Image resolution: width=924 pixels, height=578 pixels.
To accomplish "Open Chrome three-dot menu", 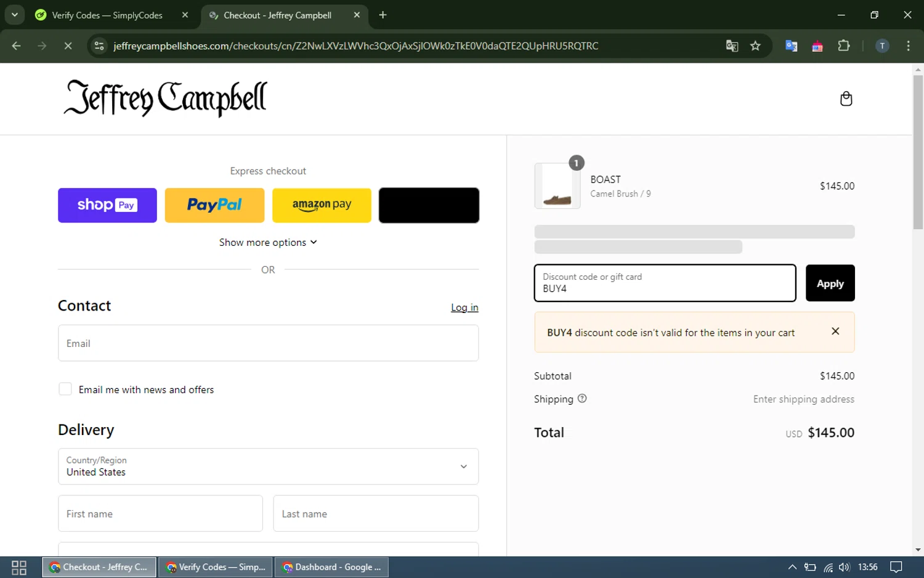I will pos(908,46).
